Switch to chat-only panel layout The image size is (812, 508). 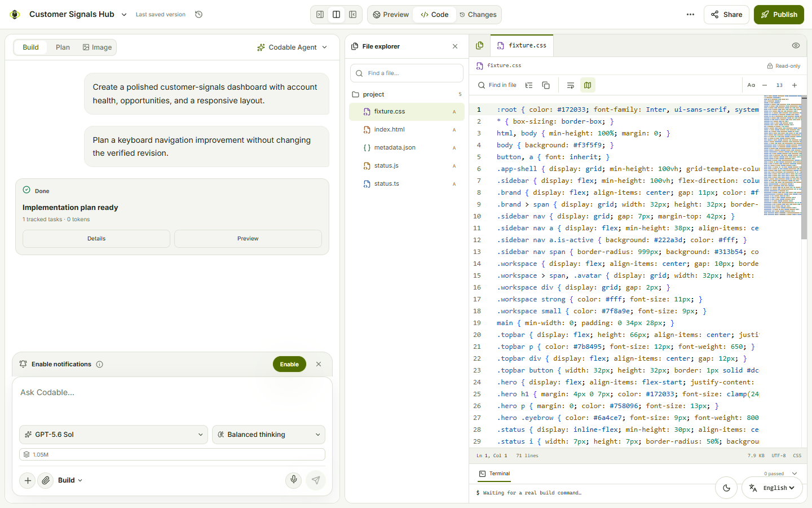click(320, 15)
